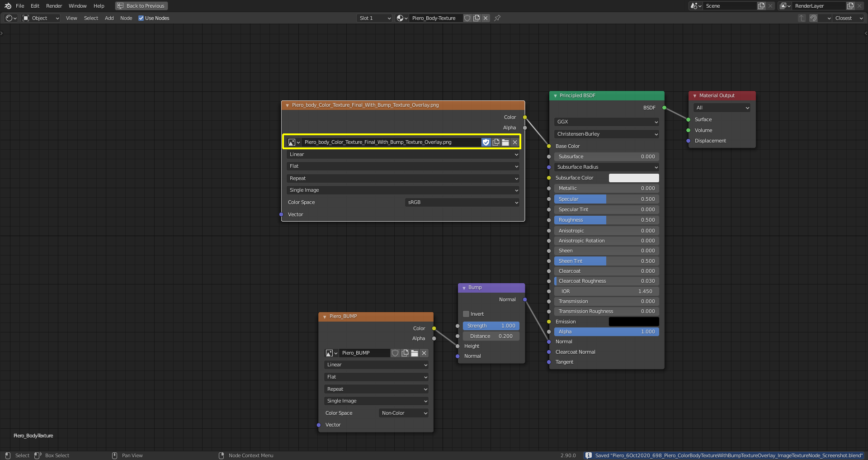This screenshot has width=868, height=460.
Task: Click the Back to Previous button
Action: tap(142, 6)
